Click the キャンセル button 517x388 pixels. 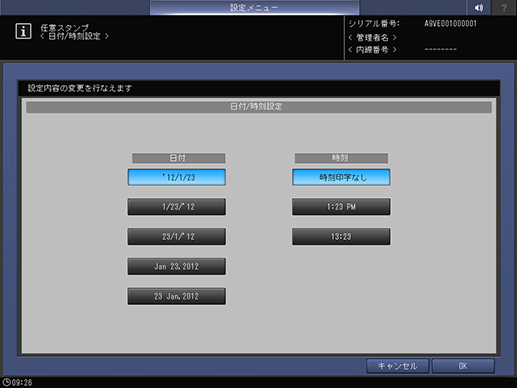[x=397, y=366]
